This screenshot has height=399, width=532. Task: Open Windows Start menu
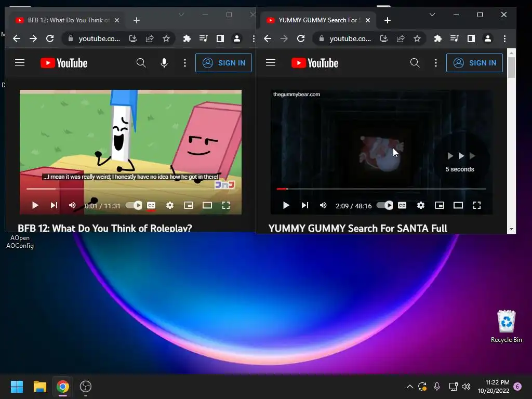17,387
